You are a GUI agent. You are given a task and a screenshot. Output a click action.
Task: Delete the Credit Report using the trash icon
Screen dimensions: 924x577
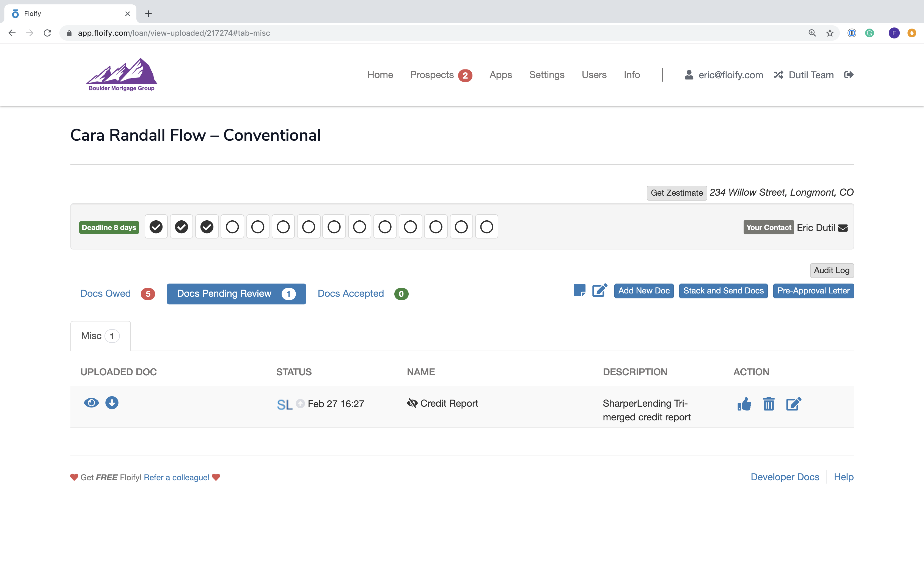click(769, 404)
